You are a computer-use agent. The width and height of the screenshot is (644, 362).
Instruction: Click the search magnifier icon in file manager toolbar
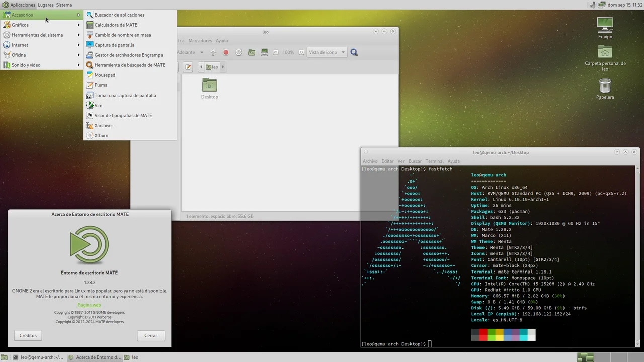tap(354, 52)
